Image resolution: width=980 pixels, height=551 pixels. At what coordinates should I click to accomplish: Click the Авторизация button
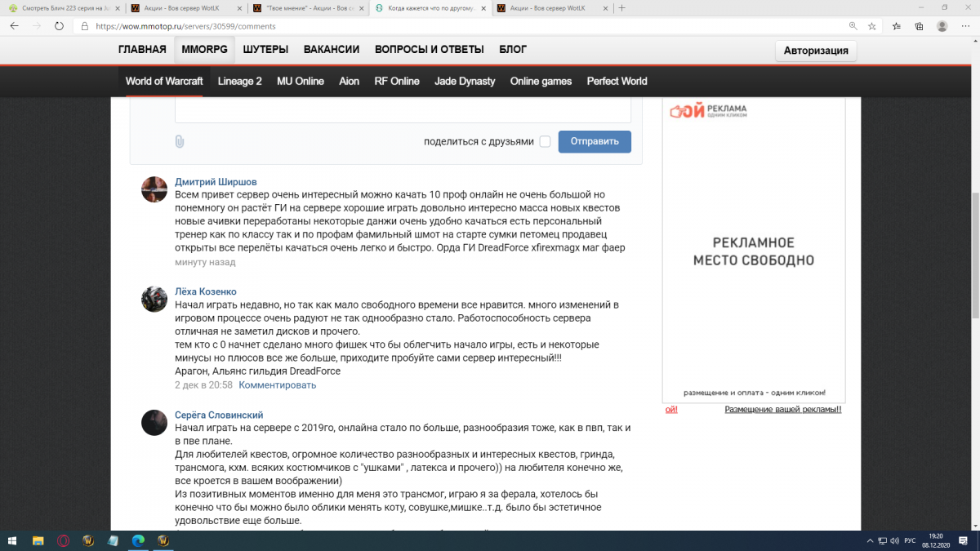[815, 51]
